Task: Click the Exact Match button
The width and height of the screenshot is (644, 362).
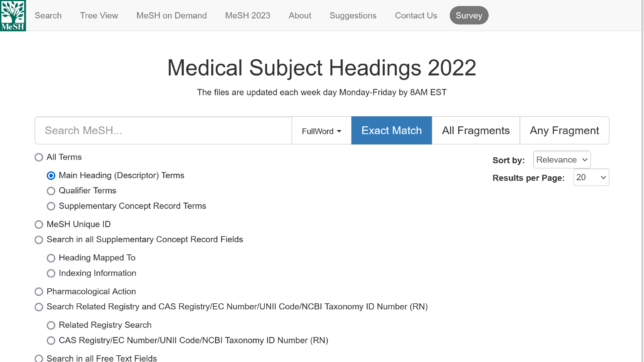Action: [x=391, y=131]
